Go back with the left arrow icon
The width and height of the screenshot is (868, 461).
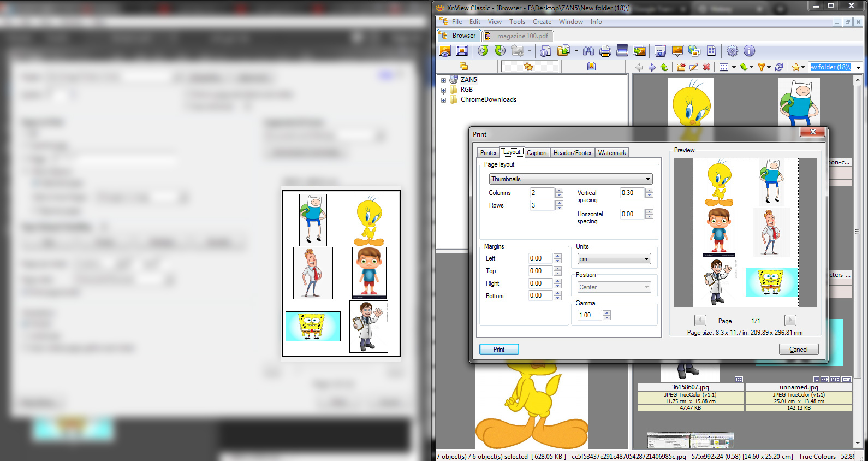pos(639,67)
